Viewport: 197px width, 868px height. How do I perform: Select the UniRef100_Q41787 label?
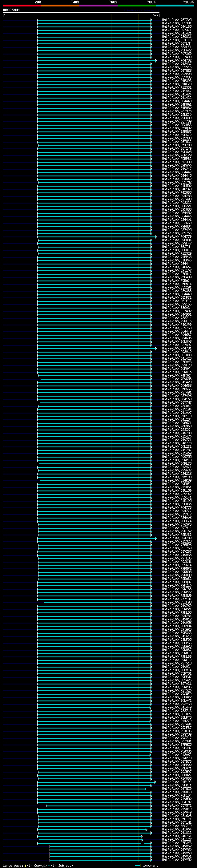coord(176,450)
